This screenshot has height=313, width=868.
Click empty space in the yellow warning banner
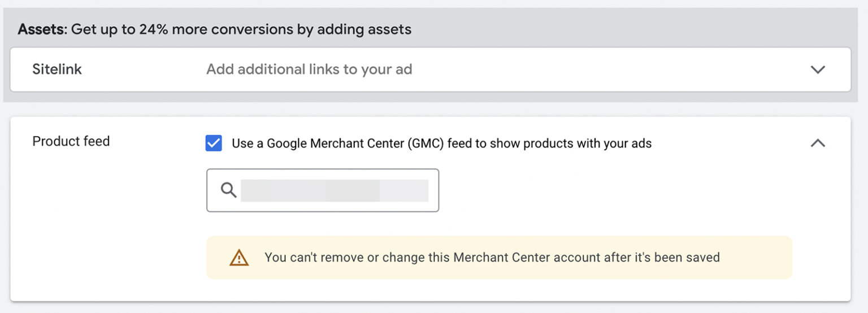point(757,258)
